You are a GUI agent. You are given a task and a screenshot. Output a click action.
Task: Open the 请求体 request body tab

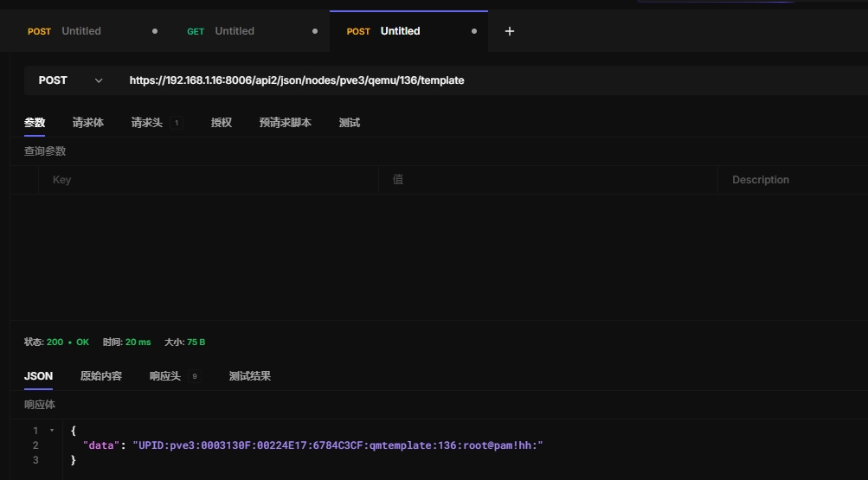pos(88,123)
